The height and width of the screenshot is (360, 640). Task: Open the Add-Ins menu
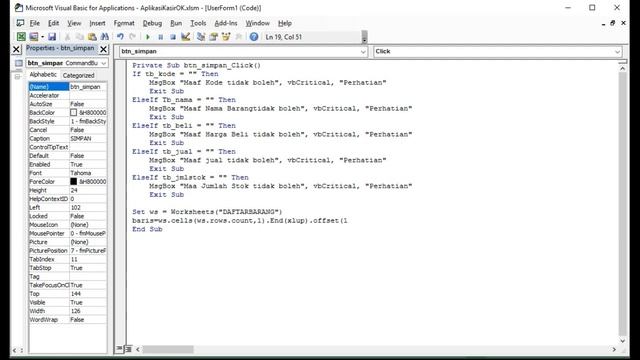click(x=226, y=23)
